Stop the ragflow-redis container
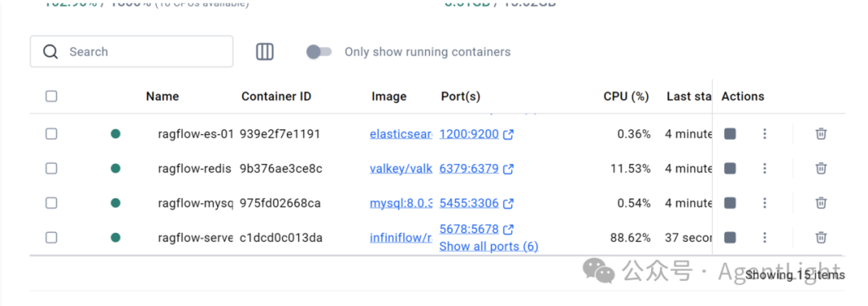 click(730, 168)
